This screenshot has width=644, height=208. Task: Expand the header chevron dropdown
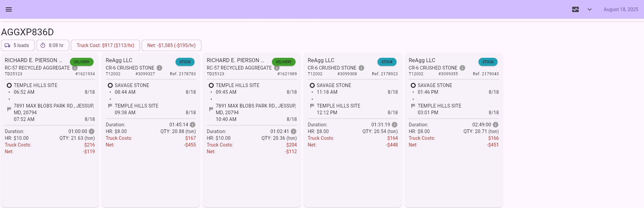tap(589, 9)
